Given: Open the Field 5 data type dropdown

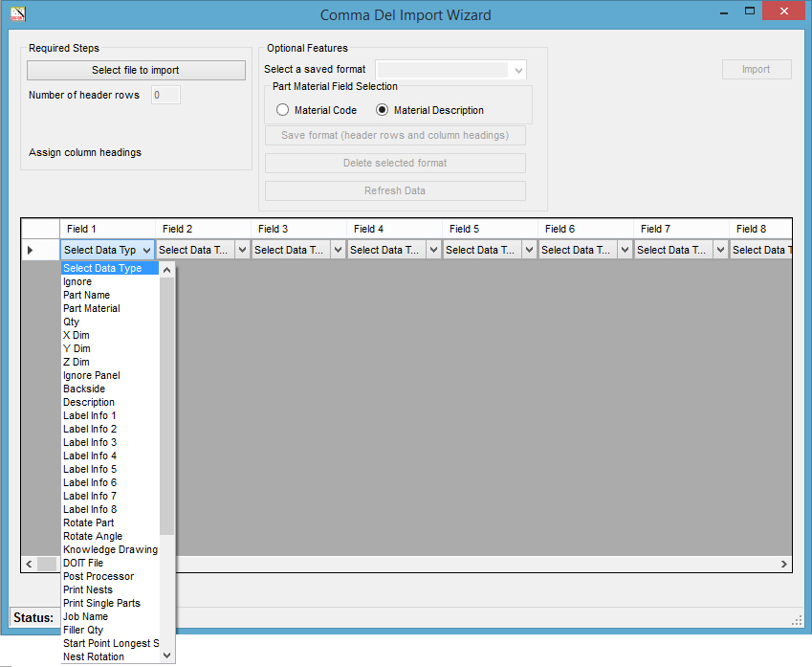Looking at the screenshot, I should click(x=528, y=249).
